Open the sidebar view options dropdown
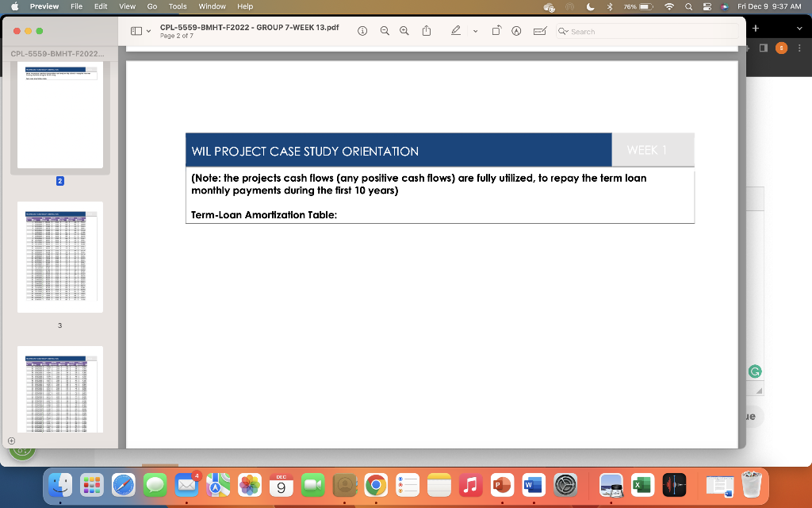 pyautogui.click(x=149, y=29)
